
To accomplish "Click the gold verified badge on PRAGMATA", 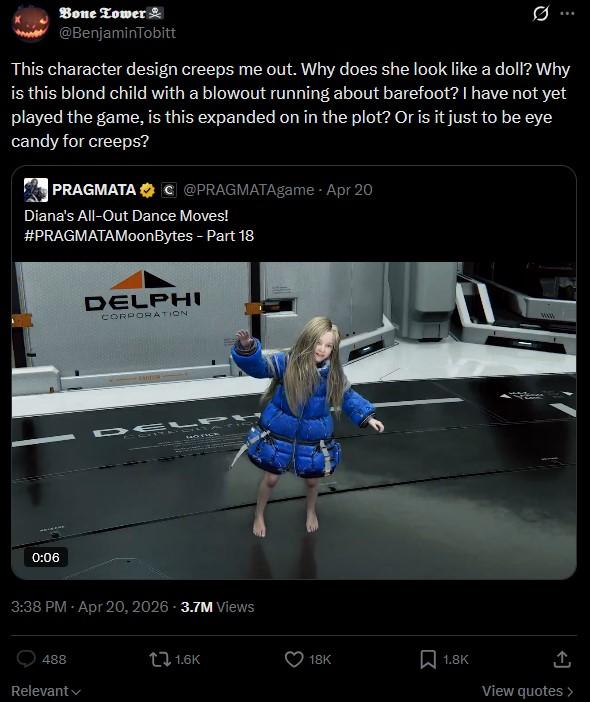I will [147, 190].
